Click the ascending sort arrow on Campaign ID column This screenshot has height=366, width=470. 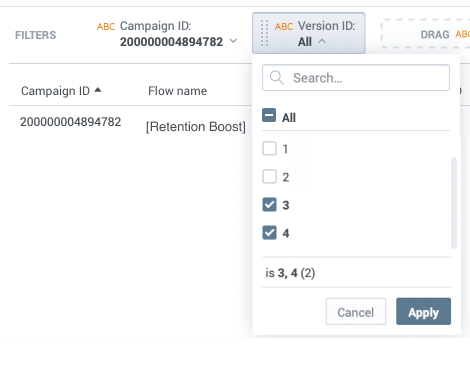click(x=98, y=90)
